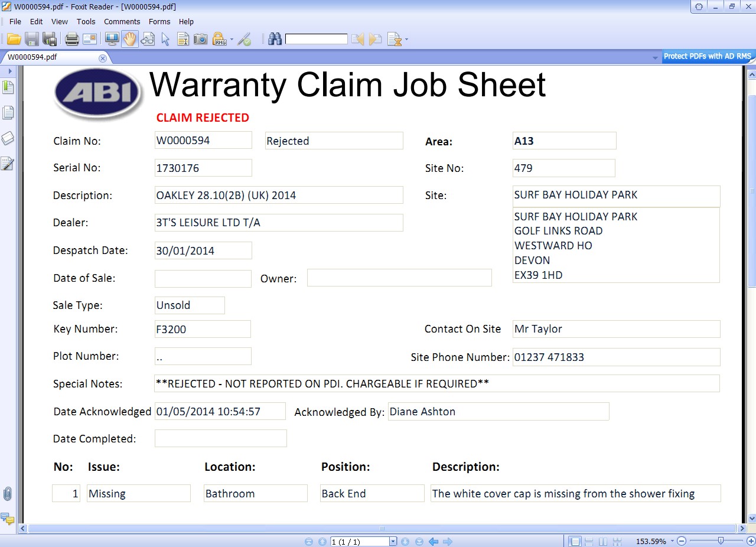
Task: Click the horizontal scrollbar left arrow
Action: click(x=23, y=529)
